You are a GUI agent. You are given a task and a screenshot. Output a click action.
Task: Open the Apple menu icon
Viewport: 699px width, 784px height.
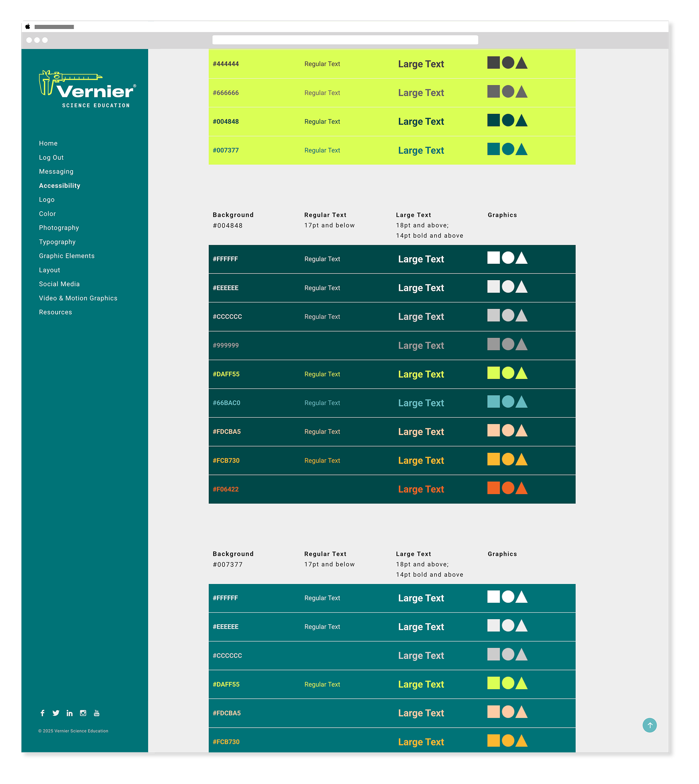click(28, 27)
